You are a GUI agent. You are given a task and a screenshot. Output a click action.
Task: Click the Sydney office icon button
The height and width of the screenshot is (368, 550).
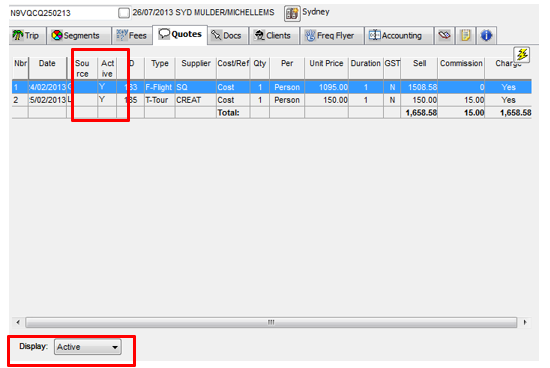point(292,13)
